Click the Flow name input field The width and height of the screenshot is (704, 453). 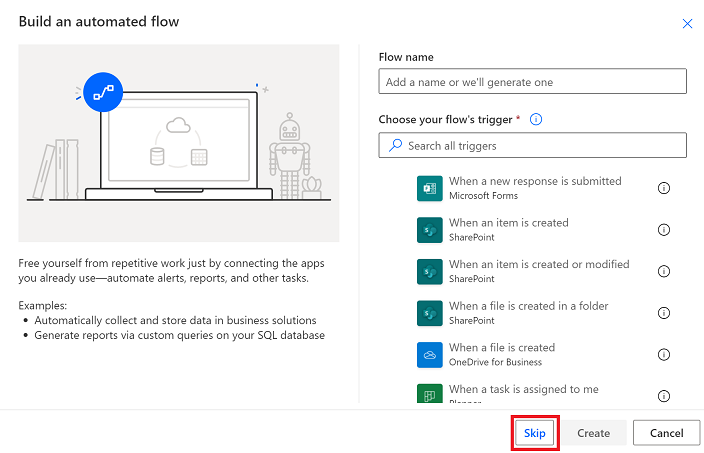point(532,81)
